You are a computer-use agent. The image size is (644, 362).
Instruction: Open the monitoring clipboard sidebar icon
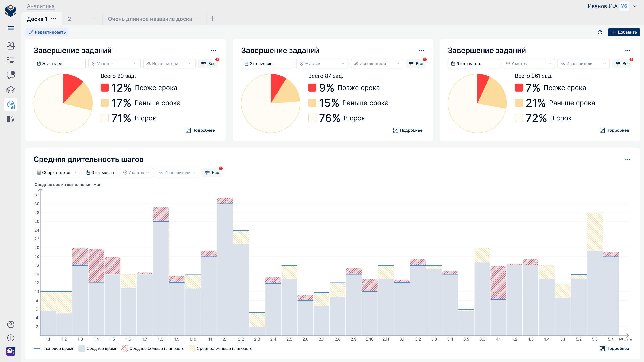tap(11, 45)
